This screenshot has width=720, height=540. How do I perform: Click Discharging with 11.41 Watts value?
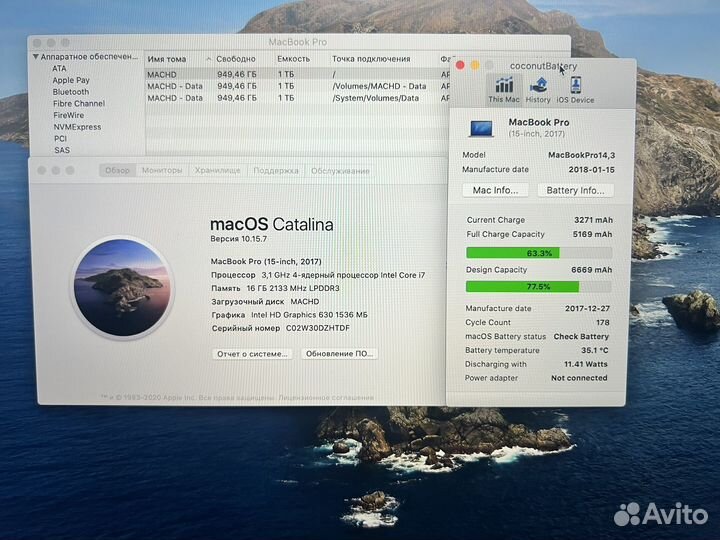pos(585,364)
